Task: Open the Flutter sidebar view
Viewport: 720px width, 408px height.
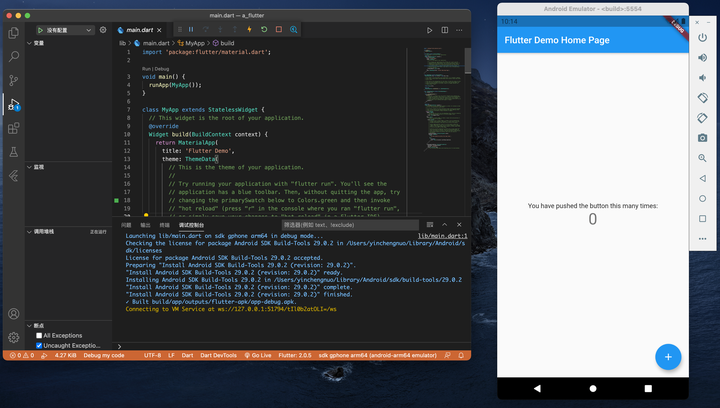Action: (14, 176)
